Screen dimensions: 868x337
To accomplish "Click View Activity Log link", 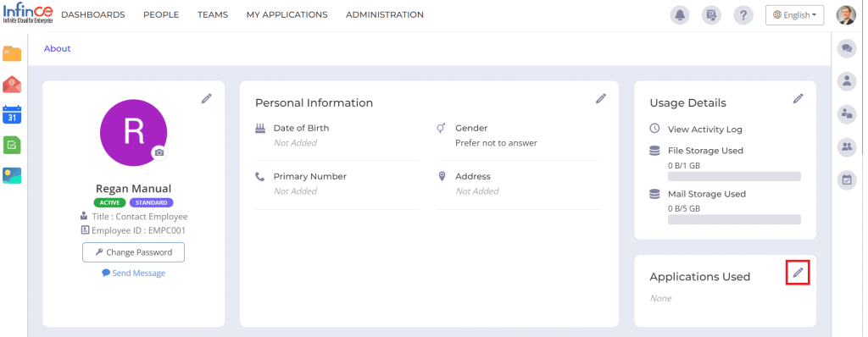I will coord(704,129).
